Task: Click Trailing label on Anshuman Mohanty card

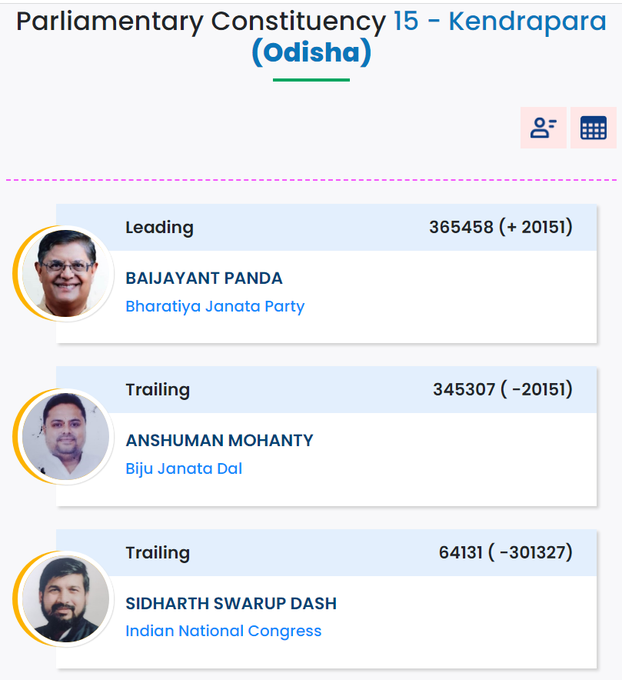Action: [157, 390]
